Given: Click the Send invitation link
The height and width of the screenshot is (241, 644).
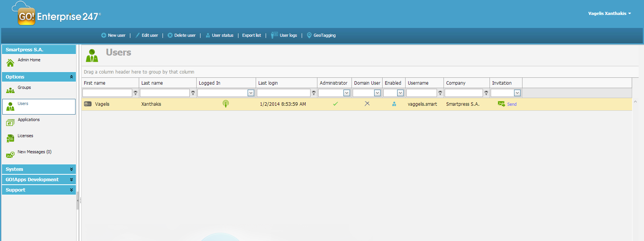Looking at the screenshot, I should 511,104.
